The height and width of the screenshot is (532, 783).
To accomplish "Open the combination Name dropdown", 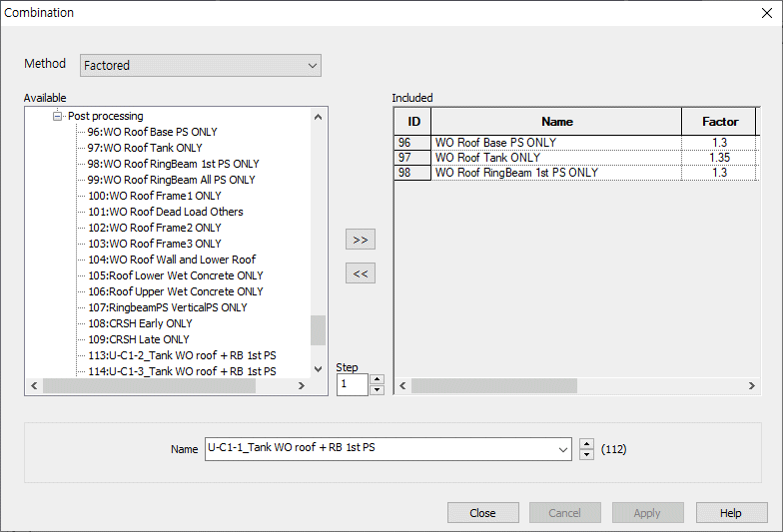I will (563, 449).
